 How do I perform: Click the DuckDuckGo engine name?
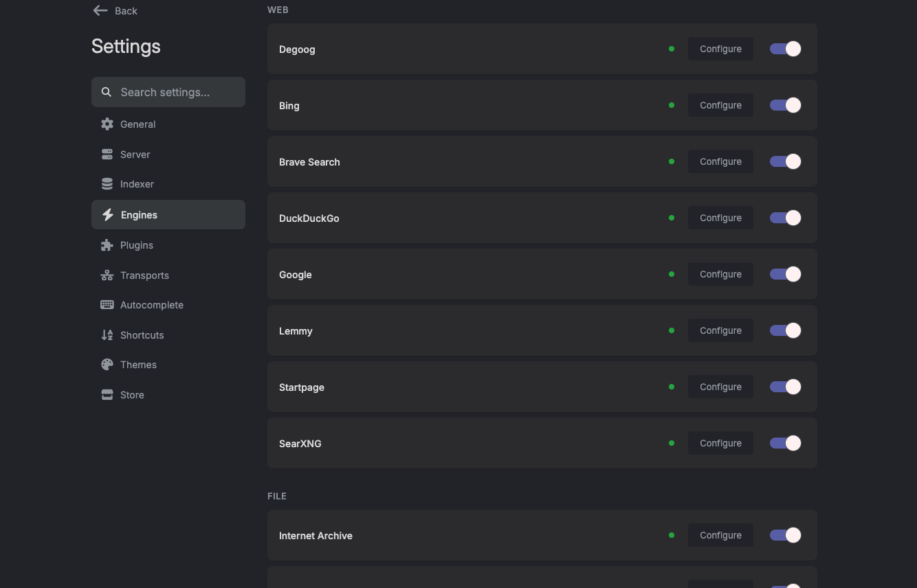point(309,218)
